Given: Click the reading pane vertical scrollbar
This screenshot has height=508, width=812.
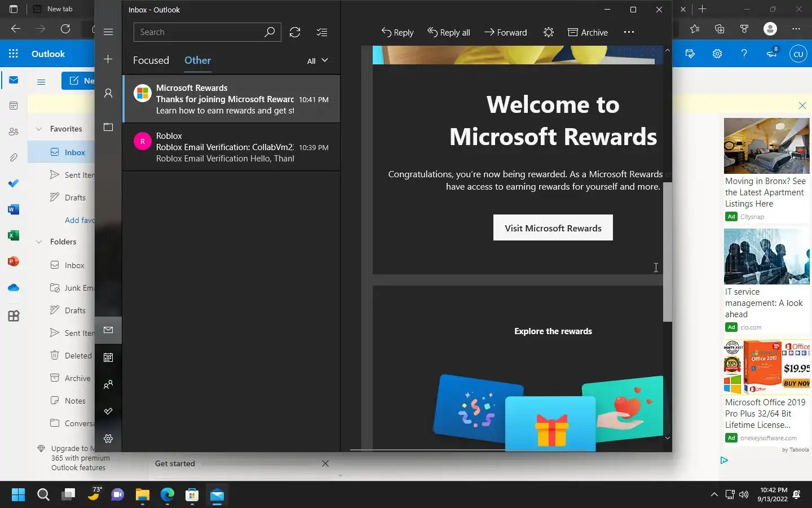Looking at the screenshot, I should 668,252.
